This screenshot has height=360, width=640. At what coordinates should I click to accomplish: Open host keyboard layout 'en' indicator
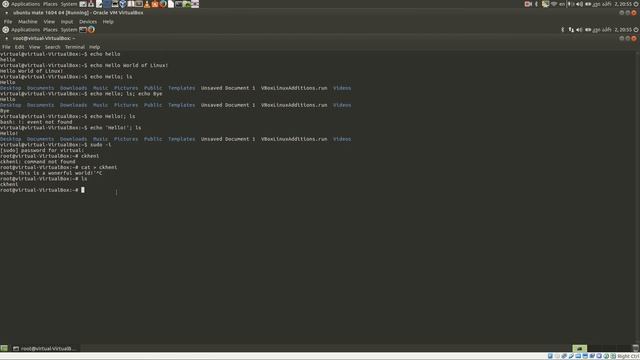562,4
